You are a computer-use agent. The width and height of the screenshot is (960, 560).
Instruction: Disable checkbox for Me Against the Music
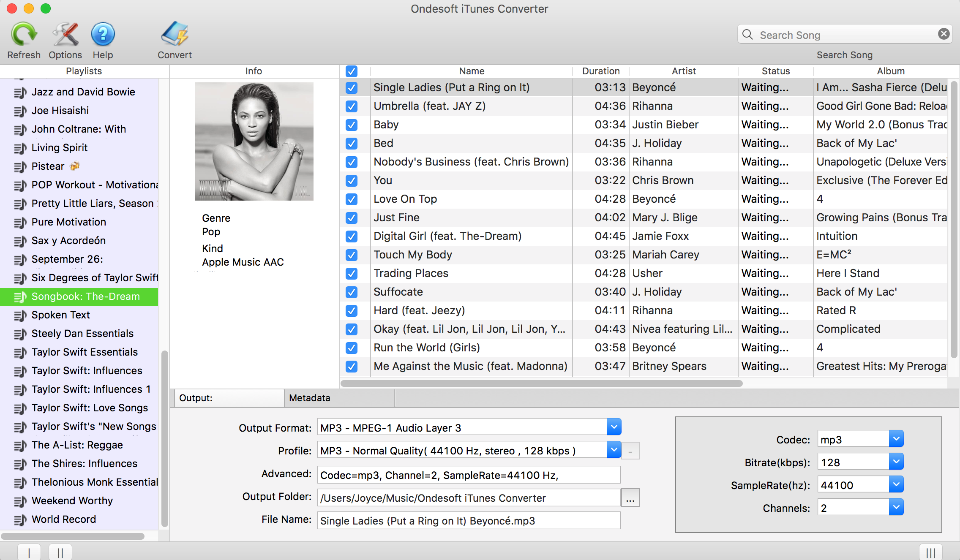(351, 365)
